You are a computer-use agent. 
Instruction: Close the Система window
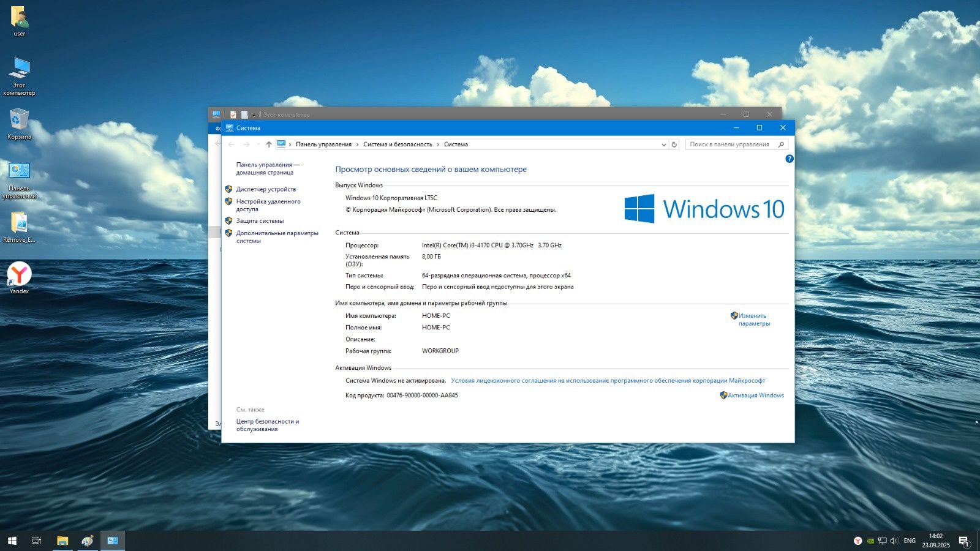[x=783, y=128]
